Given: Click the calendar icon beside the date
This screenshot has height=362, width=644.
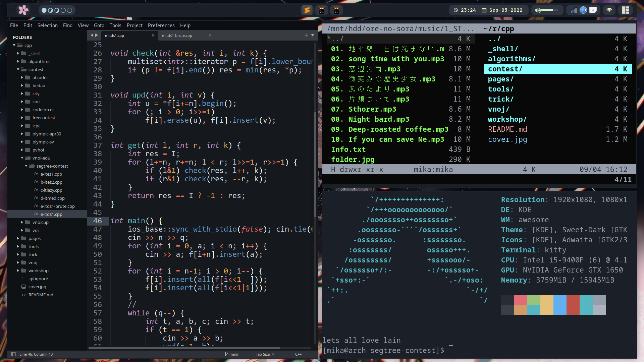Looking at the screenshot, I should [484, 10].
